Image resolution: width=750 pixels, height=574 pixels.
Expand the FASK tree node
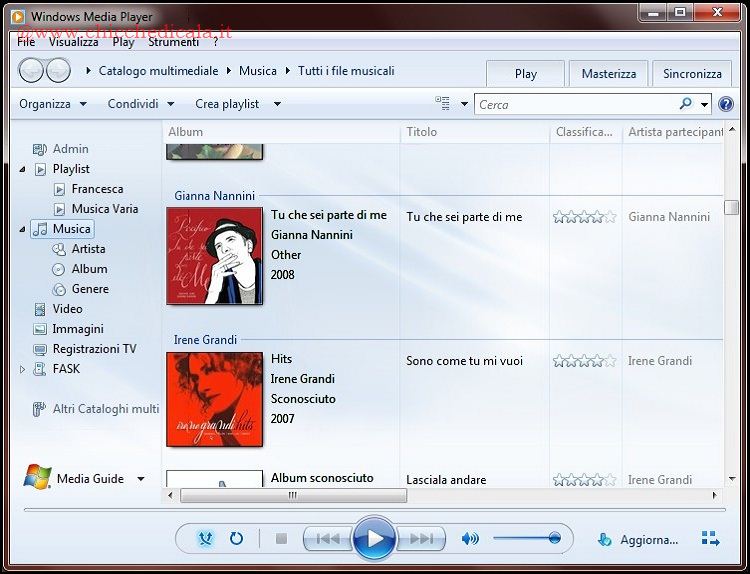(23, 369)
